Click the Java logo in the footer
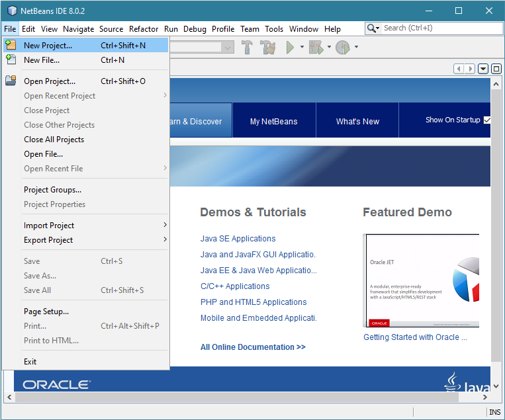Screen dimensions: 505x420 click(x=467, y=383)
